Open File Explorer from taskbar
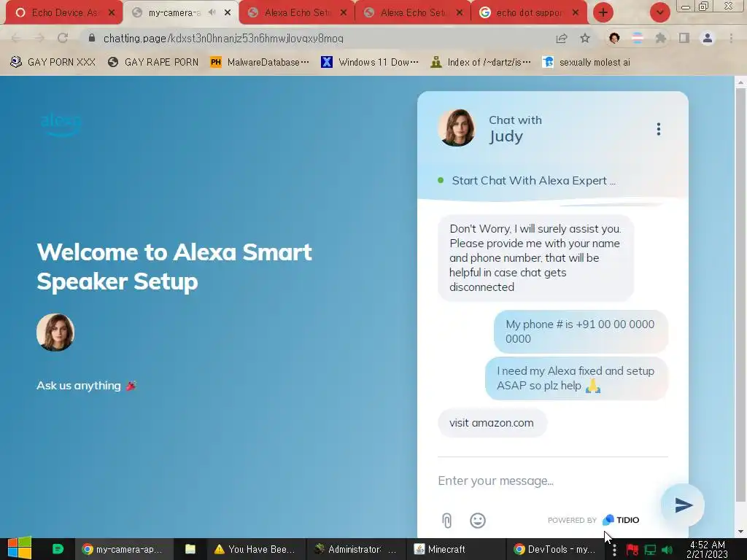Image resolution: width=747 pixels, height=560 pixels. [190, 550]
